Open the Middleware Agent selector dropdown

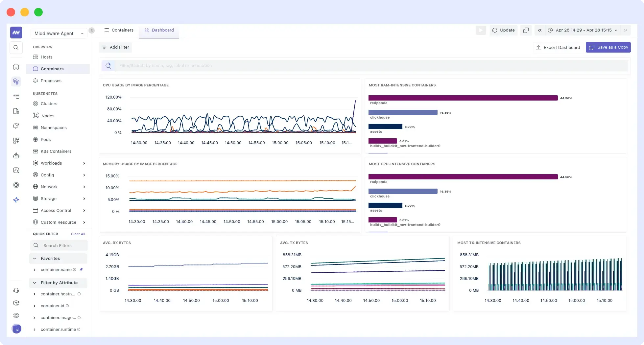(x=59, y=33)
